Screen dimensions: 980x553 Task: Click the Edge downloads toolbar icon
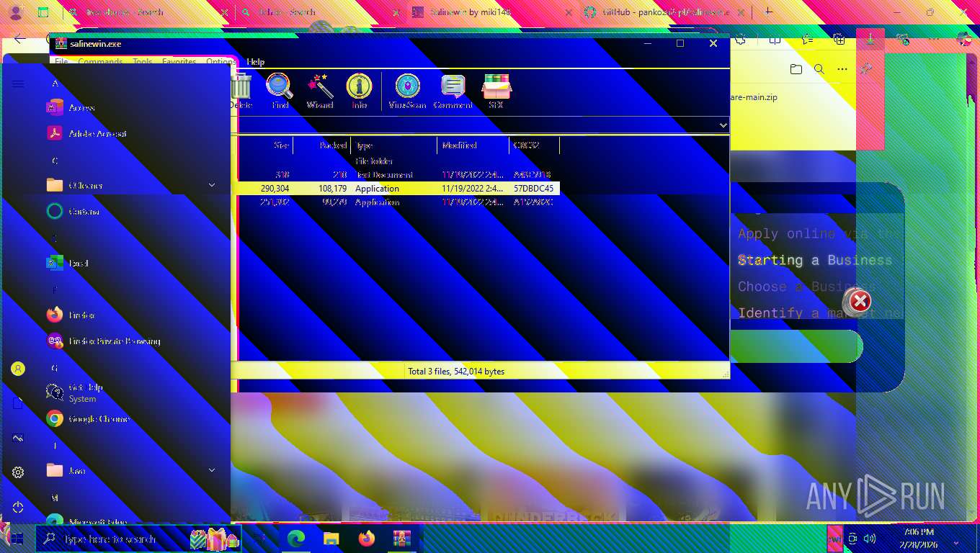[870, 40]
